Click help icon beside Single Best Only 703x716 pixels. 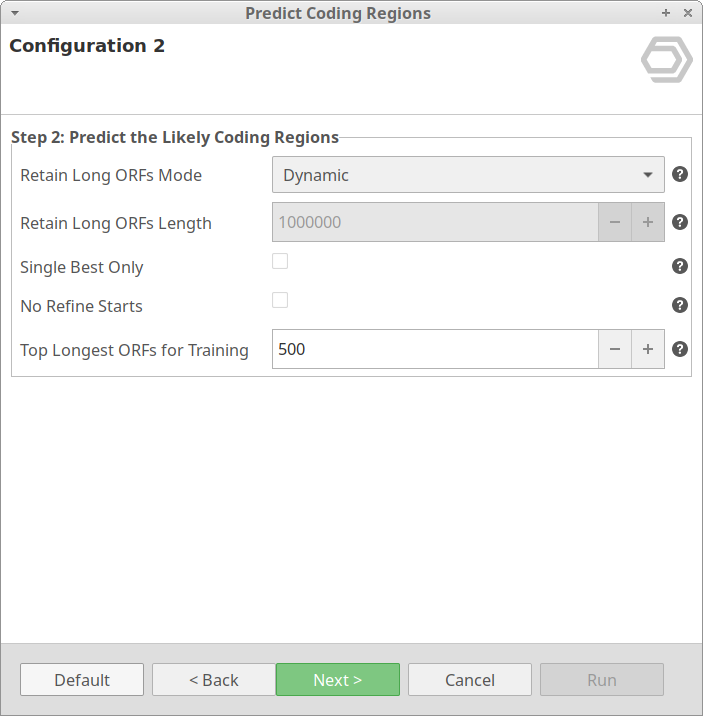click(x=680, y=266)
